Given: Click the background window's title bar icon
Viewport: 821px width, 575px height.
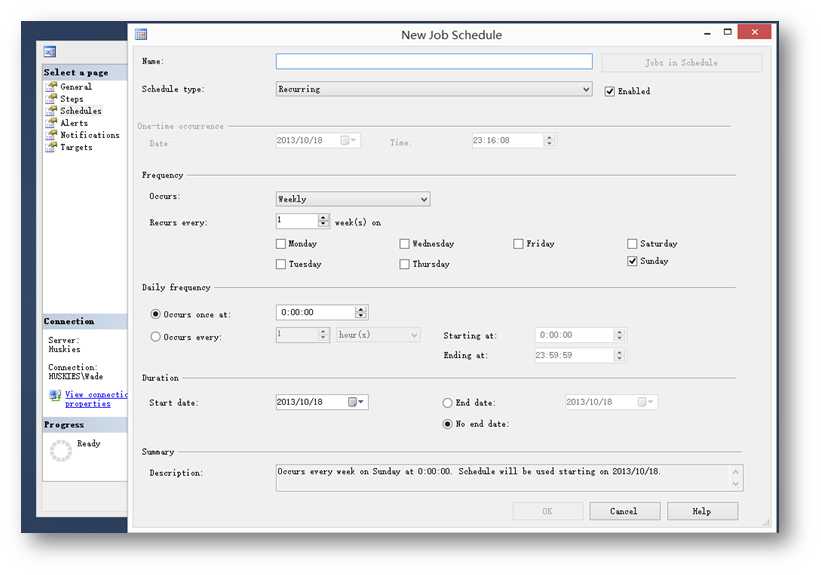Looking at the screenshot, I should (50, 51).
